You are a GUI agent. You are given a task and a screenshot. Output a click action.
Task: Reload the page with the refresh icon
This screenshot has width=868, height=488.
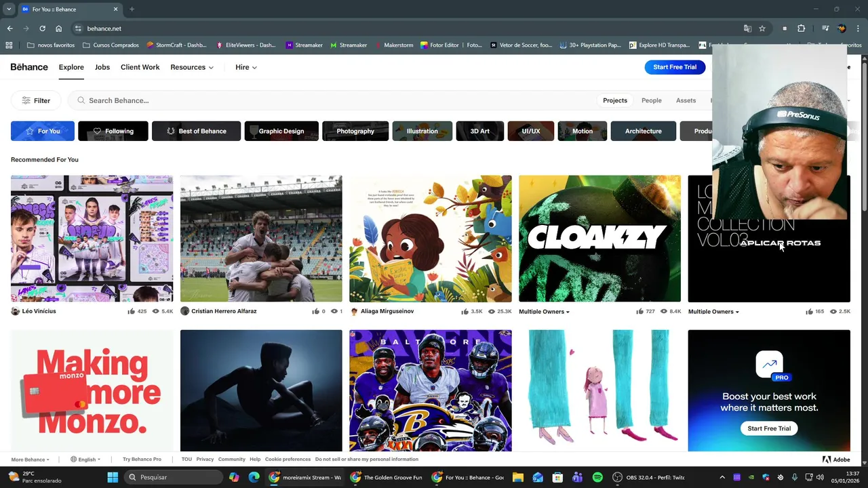point(42,28)
